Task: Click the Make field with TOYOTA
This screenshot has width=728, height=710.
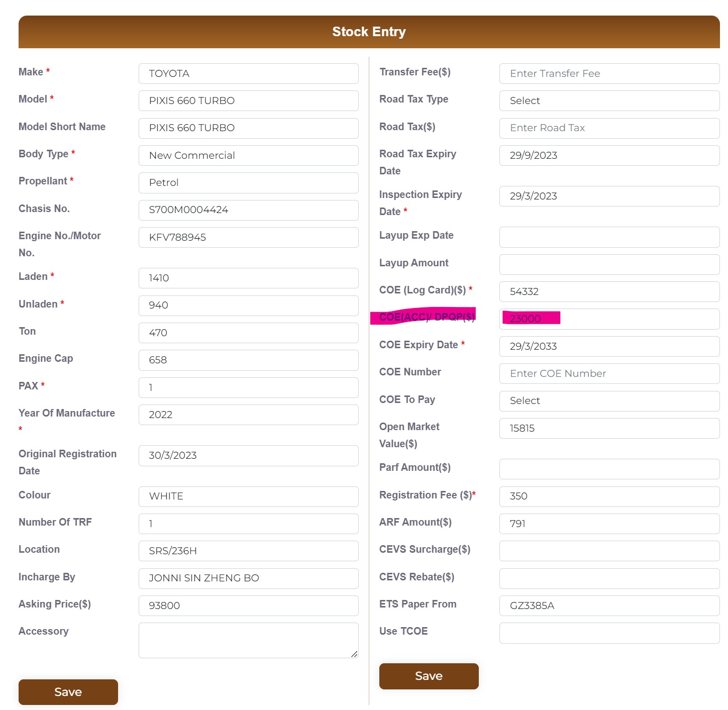Action: click(x=248, y=73)
